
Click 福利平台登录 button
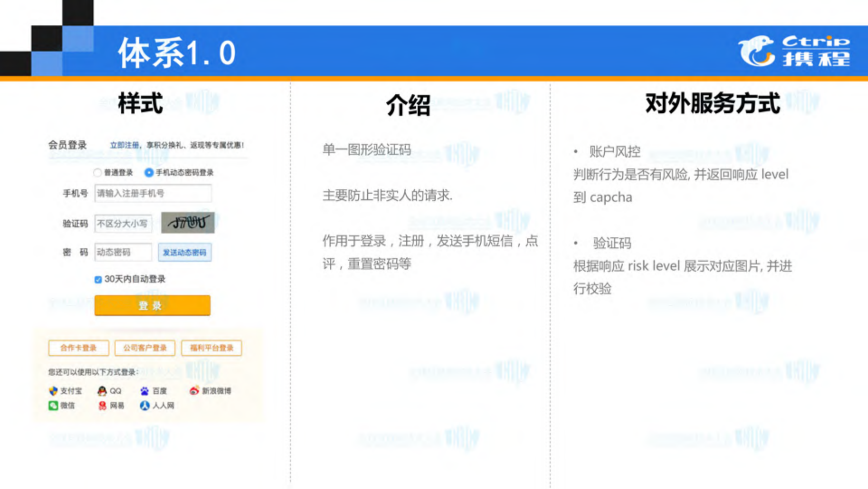click(211, 348)
